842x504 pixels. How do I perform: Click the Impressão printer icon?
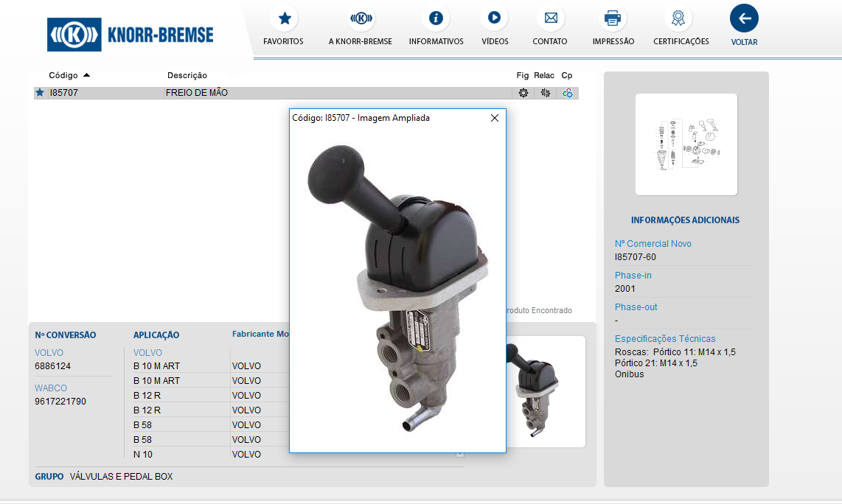click(x=613, y=18)
